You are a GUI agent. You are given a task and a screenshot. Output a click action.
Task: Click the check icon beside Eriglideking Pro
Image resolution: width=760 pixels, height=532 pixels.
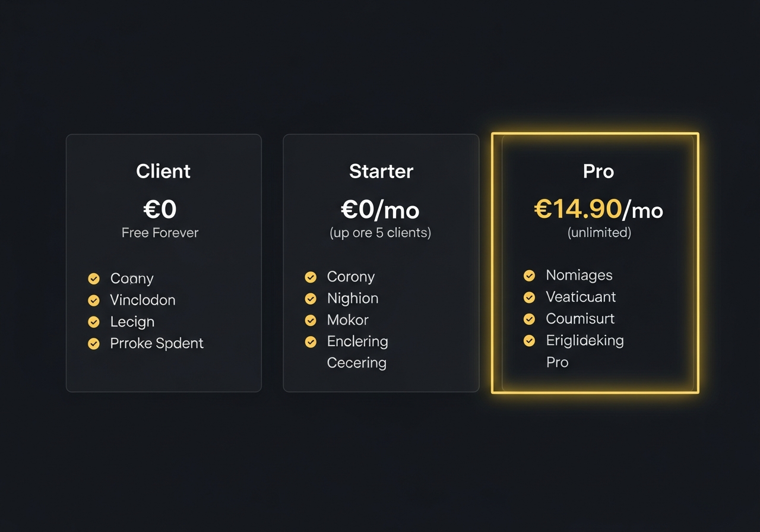point(528,340)
